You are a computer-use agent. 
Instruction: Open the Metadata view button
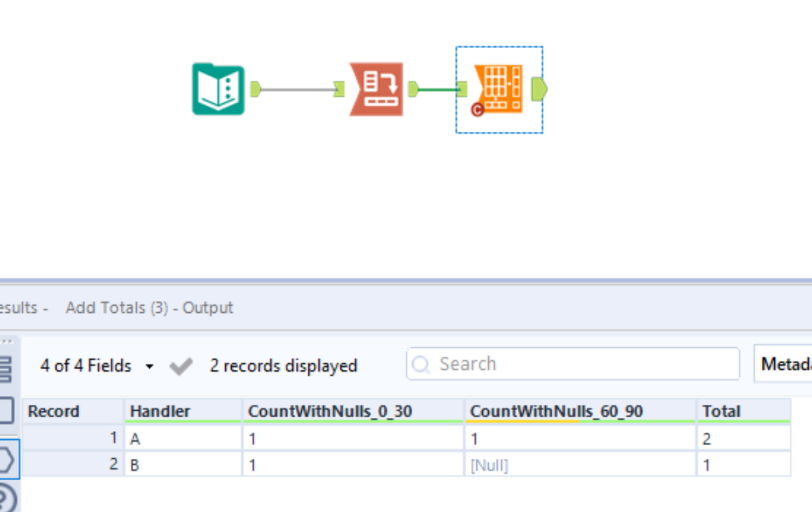pos(785,363)
